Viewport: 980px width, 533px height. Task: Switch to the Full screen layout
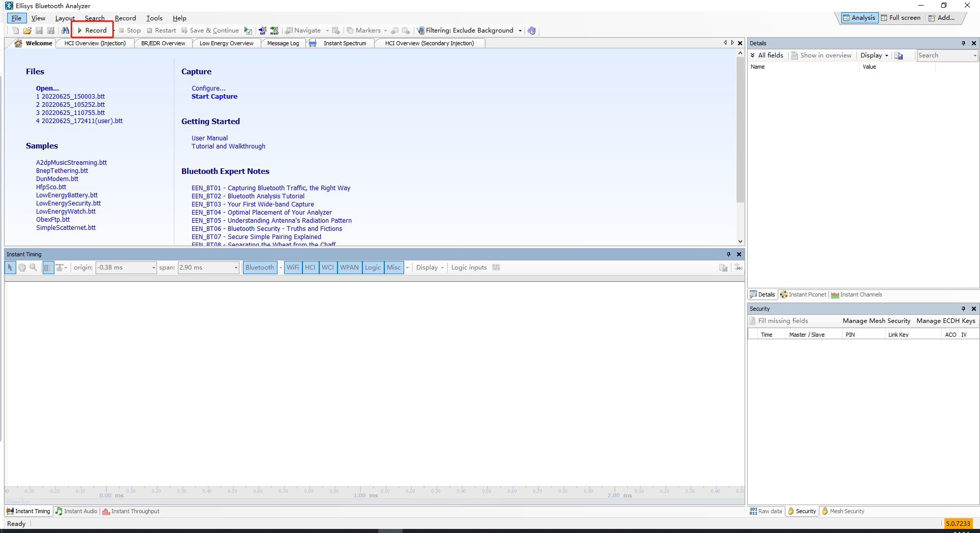point(900,18)
